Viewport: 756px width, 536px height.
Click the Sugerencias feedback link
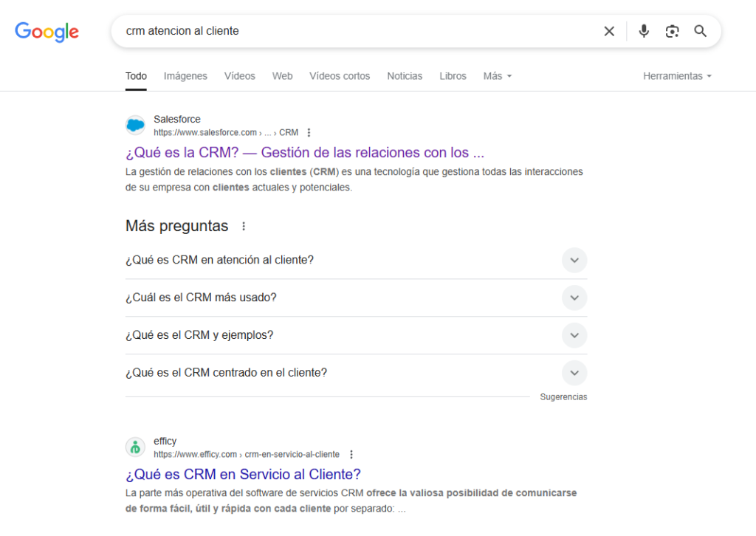coord(563,397)
